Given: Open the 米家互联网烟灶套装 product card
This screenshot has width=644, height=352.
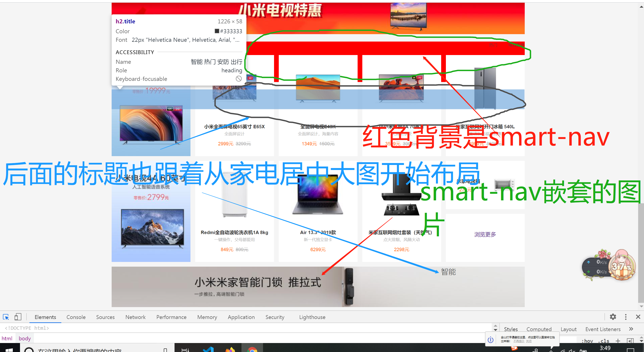Looking at the screenshot, I should pyautogui.click(x=402, y=211).
